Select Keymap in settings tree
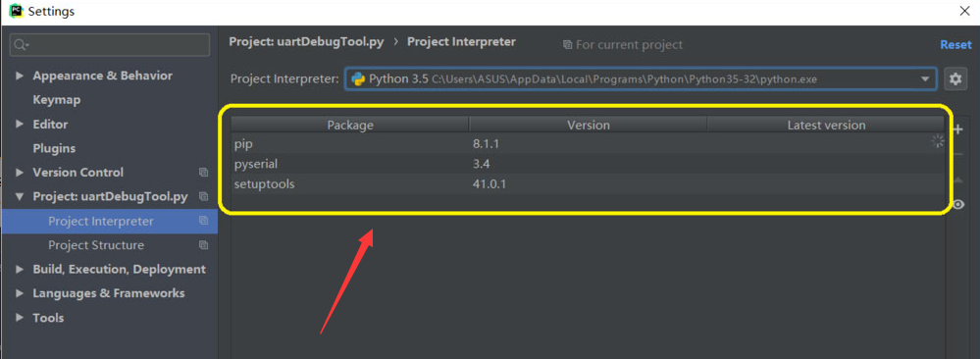The height and width of the screenshot is (359, 980). [x=56, y=99]
